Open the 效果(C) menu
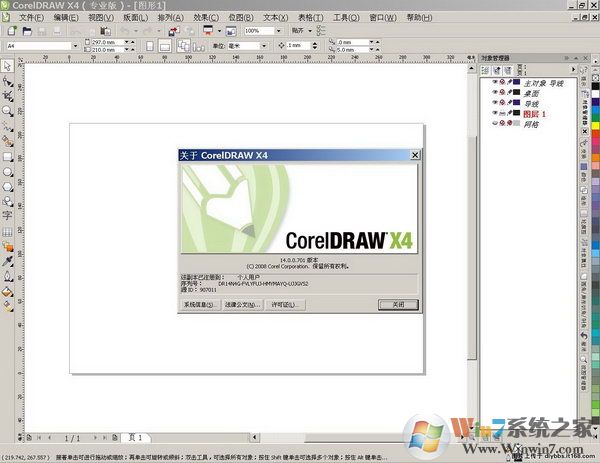This screenshot has width=600, height=463. click(x=205, y=17)
